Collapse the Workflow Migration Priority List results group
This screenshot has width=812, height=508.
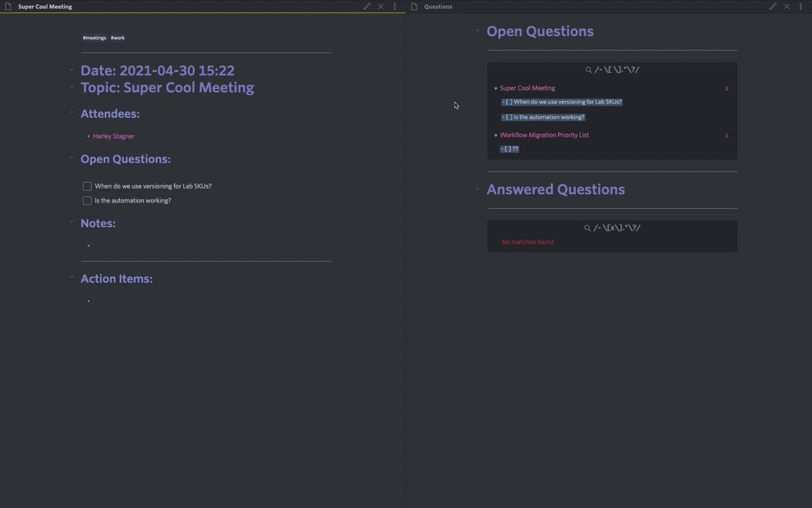point(496,135)
